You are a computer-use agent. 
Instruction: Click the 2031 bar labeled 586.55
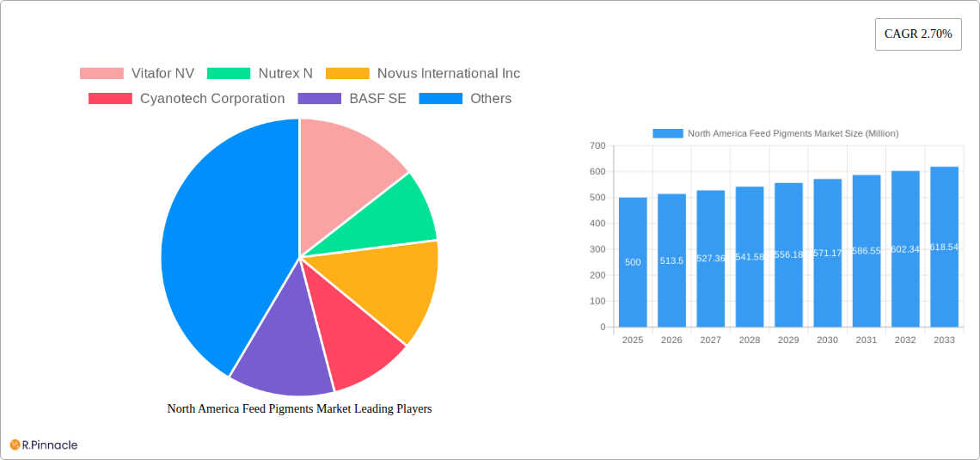[867, 251]
